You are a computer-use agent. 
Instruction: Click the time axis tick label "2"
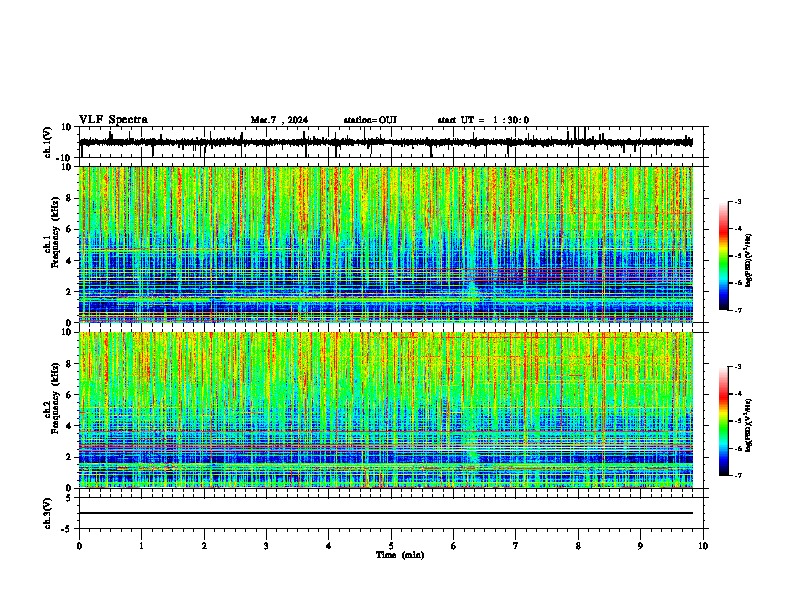tap(204, 546)
